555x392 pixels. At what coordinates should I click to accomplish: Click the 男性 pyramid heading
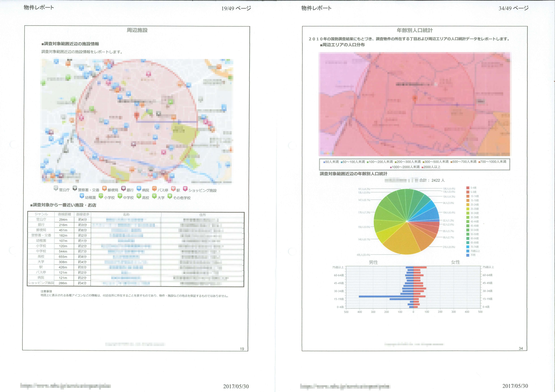pos(374,262)
